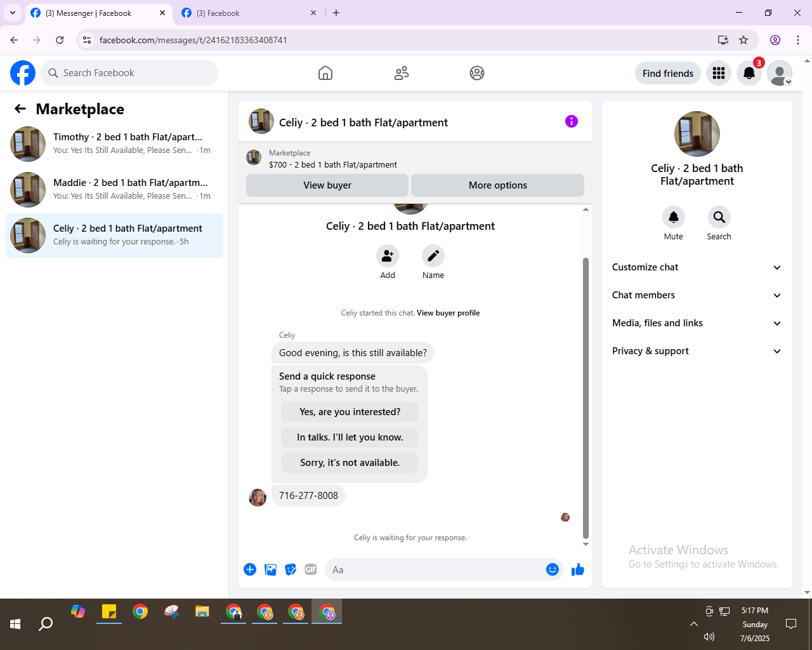Viewport: 812px width, 650px height.
Task: Click the "Good evening, is this still available?" message
Action: pyautogui.click(x=353, y=353)
